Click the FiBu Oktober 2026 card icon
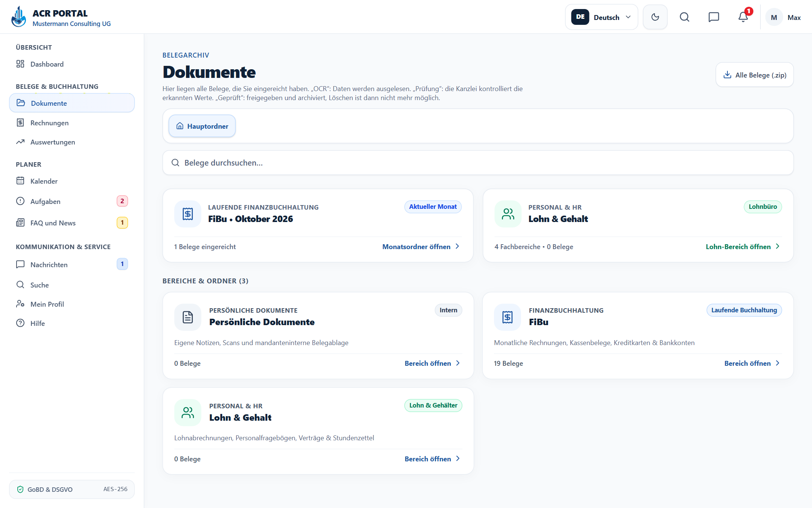 click(x=188, y=214)
